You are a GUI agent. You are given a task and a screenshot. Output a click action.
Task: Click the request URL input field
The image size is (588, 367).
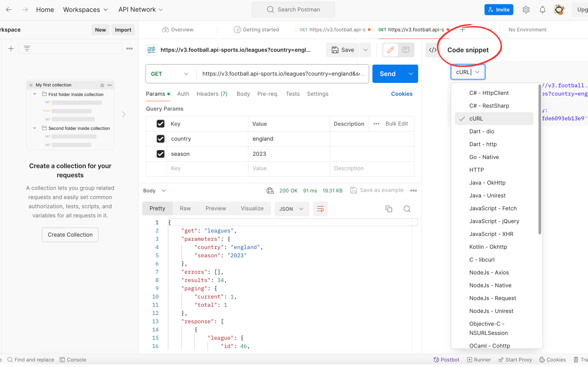(x=283, y=74)
